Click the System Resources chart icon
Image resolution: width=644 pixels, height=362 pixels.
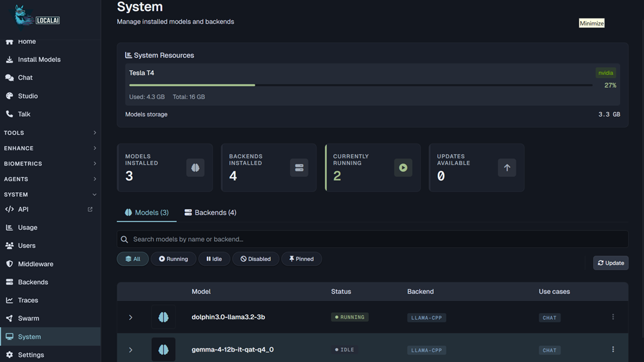tap(129, 55)
